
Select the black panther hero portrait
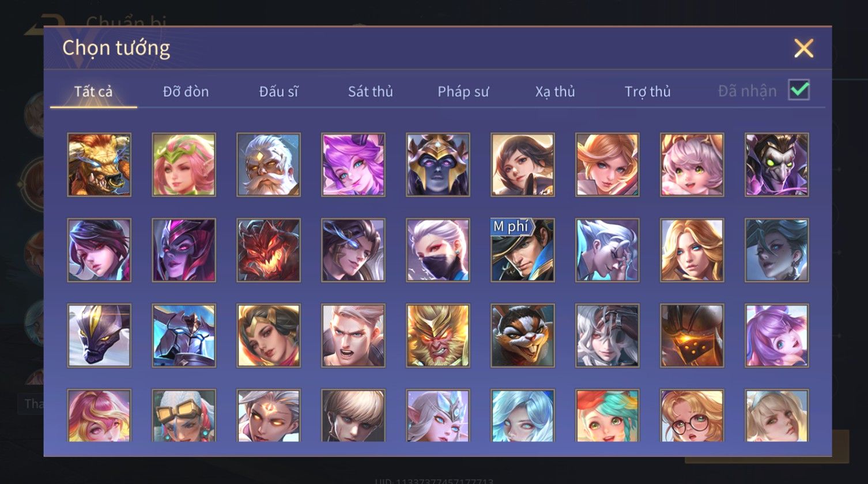pos(99,335)
